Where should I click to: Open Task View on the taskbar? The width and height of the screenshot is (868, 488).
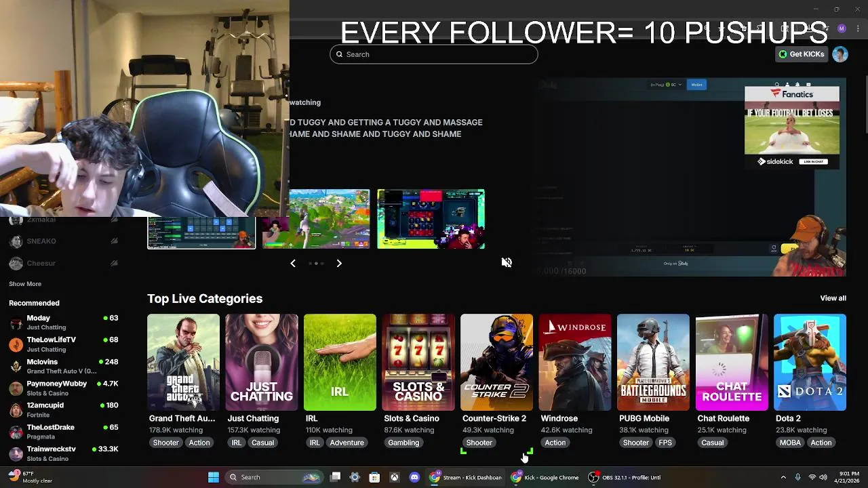tap(335, 477)
